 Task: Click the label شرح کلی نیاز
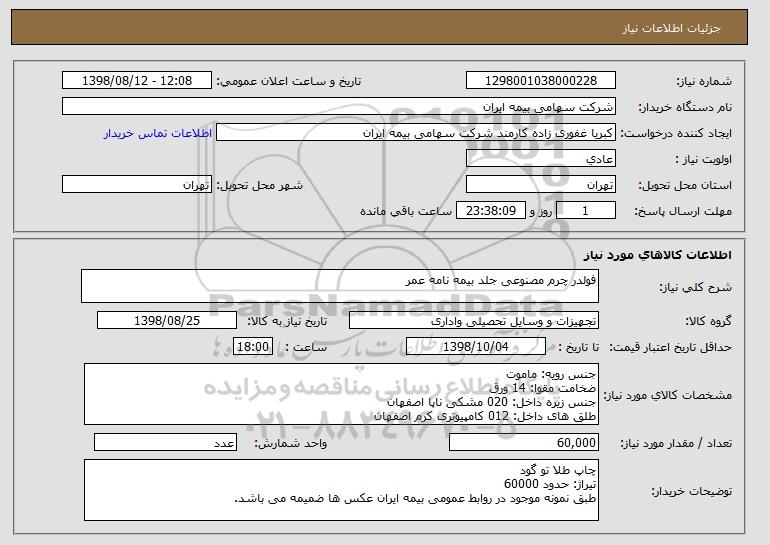695,287
